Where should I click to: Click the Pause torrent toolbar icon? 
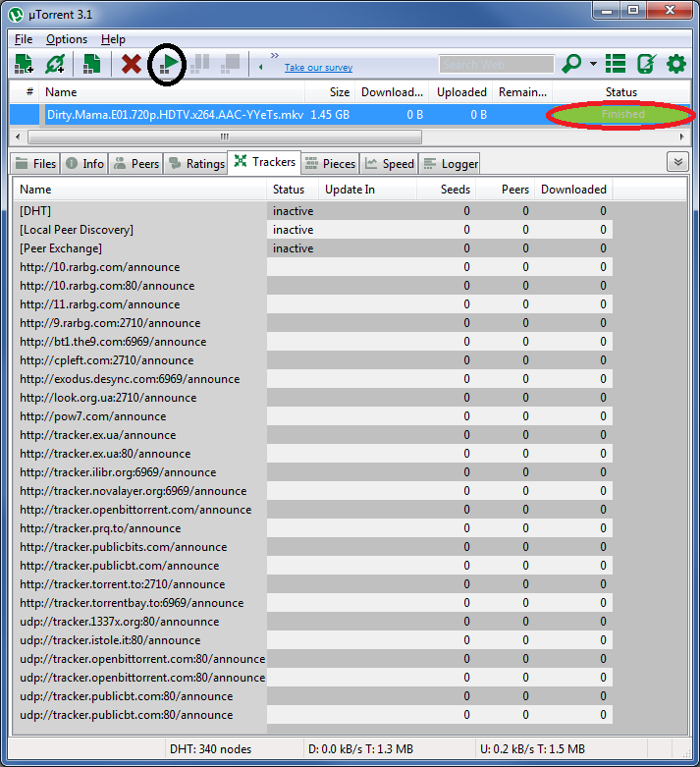point(200,64)
